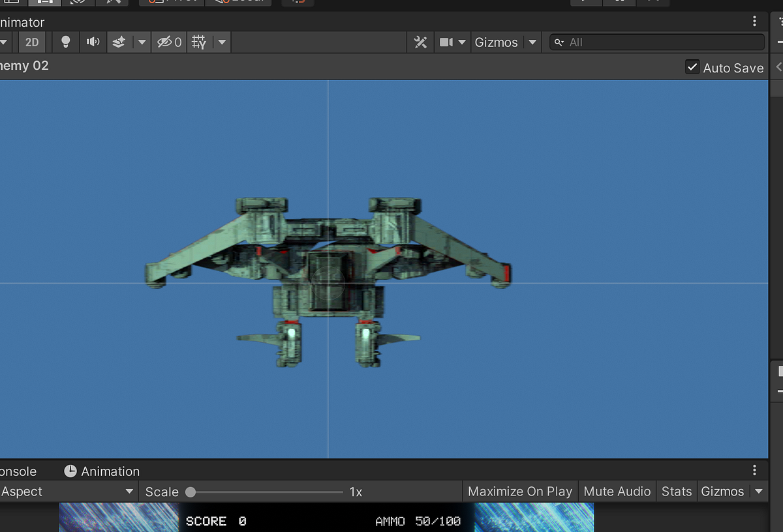Toggle scene lighting with the bulb icon

65,42
